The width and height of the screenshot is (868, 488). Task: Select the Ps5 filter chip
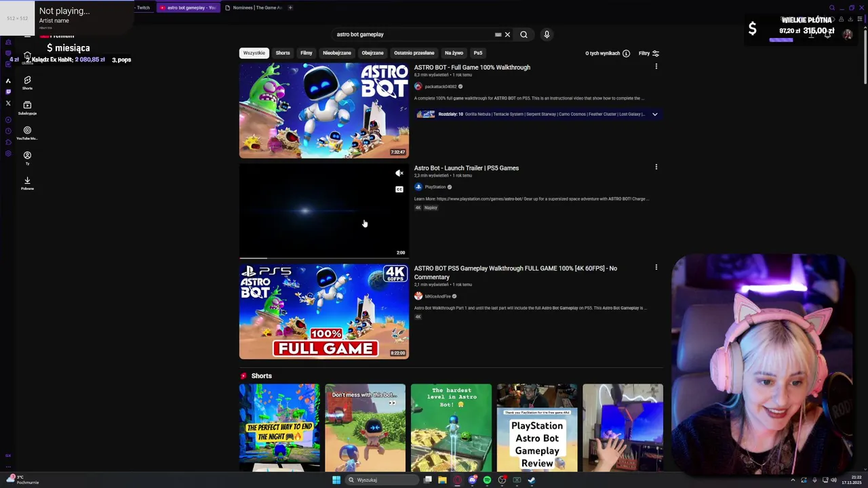pyautogui.click(x=478, y=53)
